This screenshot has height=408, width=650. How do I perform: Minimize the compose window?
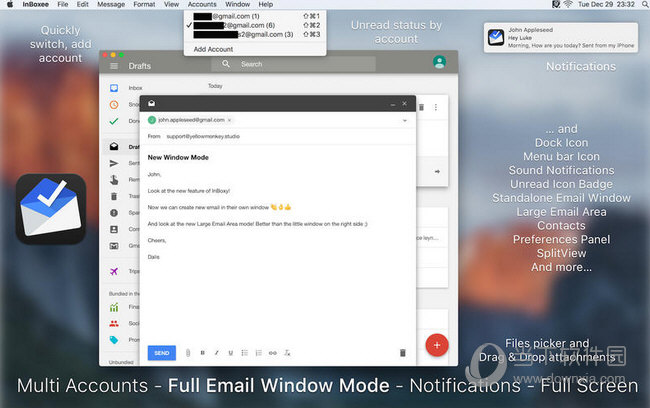click(x=393, y=104)
